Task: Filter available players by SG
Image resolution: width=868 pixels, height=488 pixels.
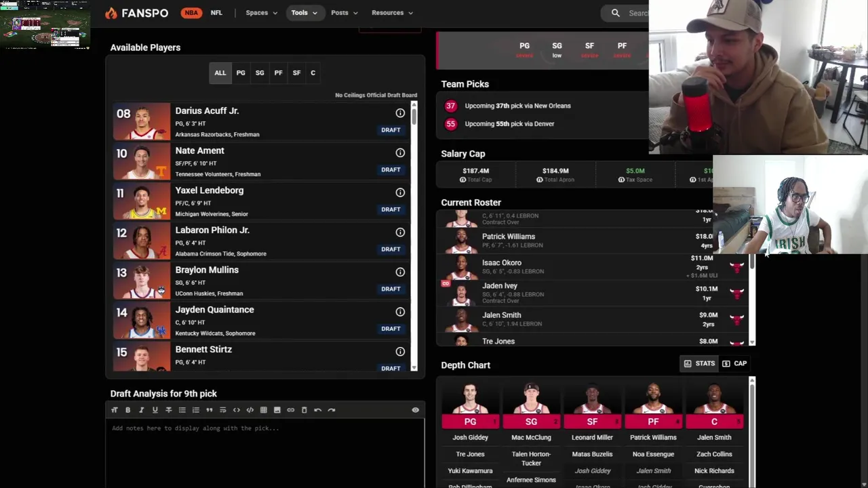Action: pyautogui.click(x=260, y=73)
